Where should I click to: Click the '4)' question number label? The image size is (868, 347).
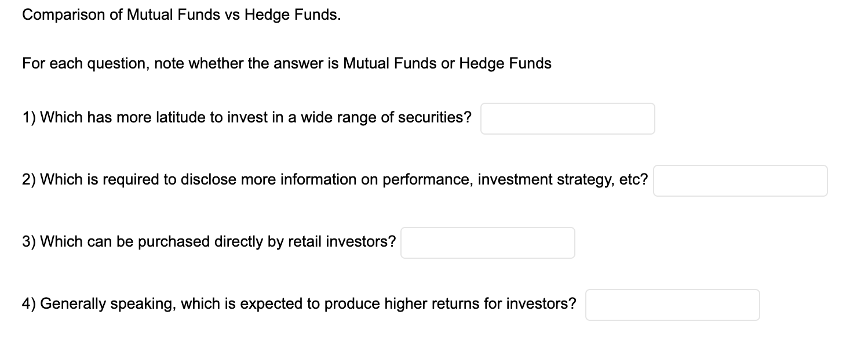point(29,303)
